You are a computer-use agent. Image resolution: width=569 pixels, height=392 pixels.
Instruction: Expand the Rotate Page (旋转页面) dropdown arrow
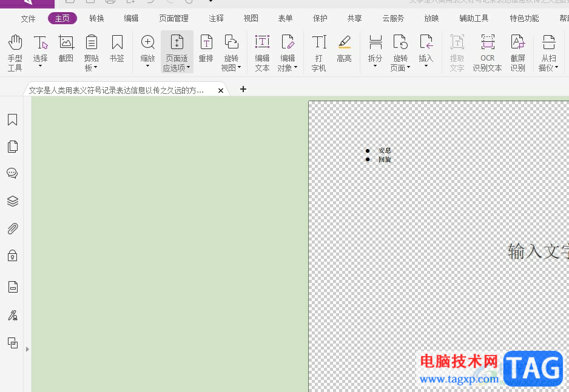click(x=409, y=67)
